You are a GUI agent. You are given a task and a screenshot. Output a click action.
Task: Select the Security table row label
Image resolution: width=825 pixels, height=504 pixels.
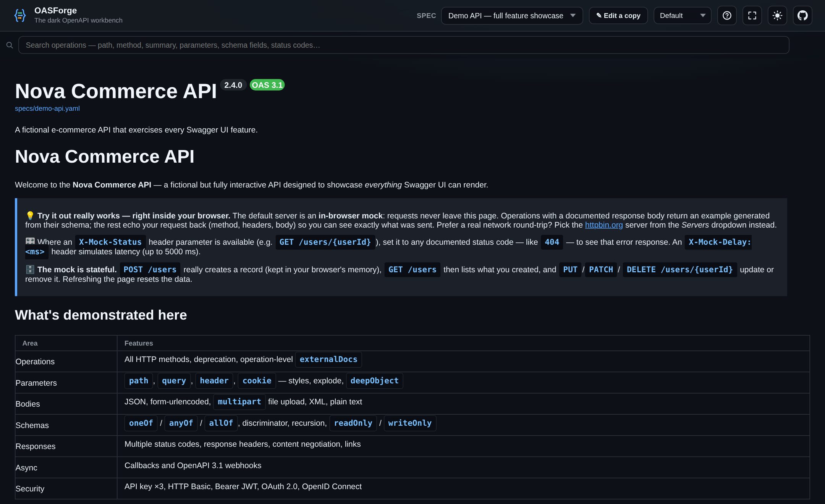tap(30, 489)
